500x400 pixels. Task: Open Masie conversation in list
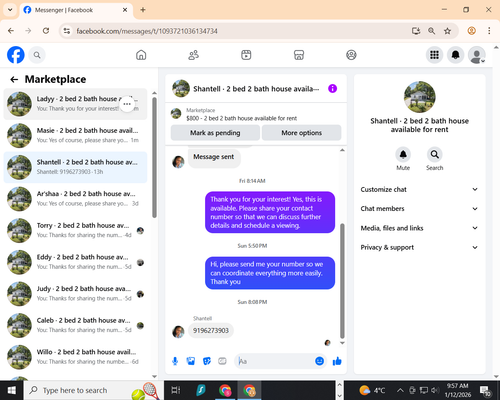point(75,136)
